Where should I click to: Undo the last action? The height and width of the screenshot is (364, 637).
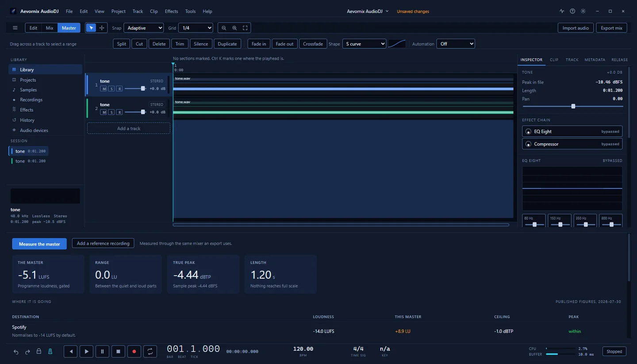point(16,352)
